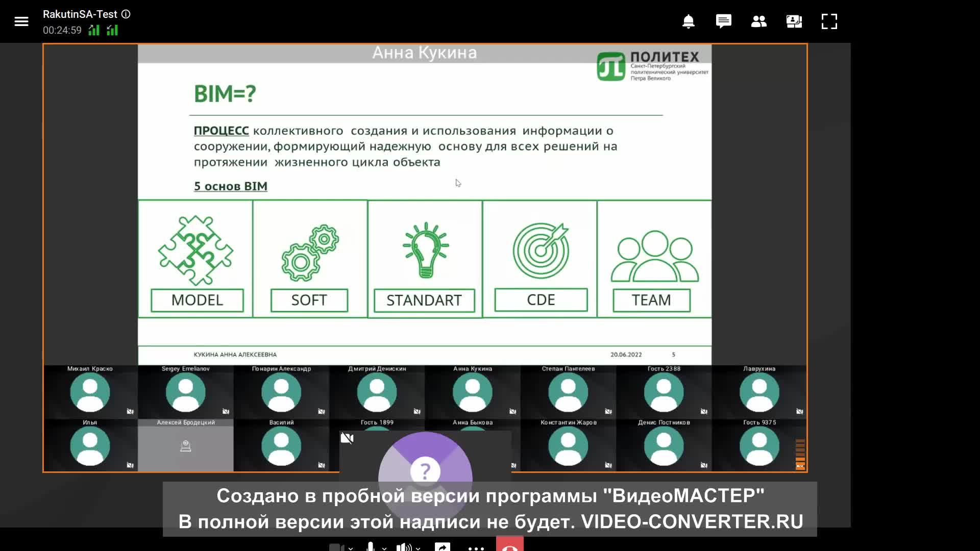Click camera-off icon on Михаил Краско tile

130,411
